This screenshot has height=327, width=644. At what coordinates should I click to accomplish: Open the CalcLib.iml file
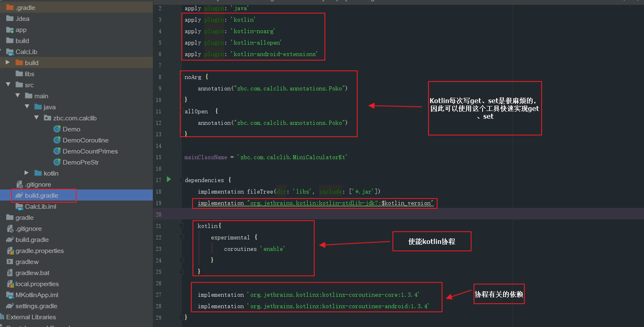coord(41,206)
